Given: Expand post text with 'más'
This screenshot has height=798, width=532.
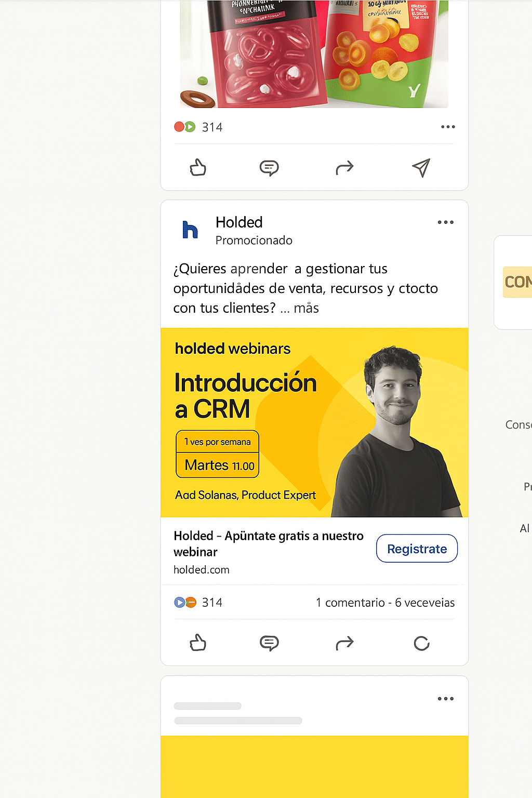Looking at the screenshot, I should [x=307, y=308].
